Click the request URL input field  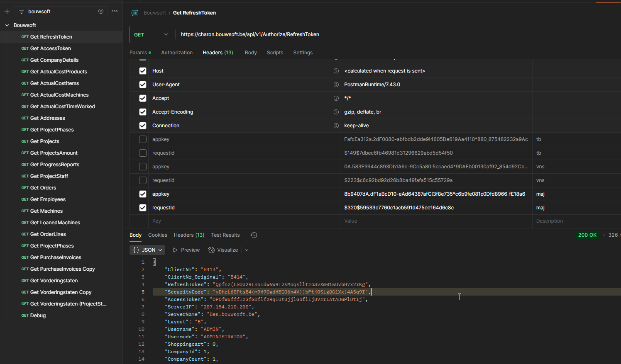(399, 34)
